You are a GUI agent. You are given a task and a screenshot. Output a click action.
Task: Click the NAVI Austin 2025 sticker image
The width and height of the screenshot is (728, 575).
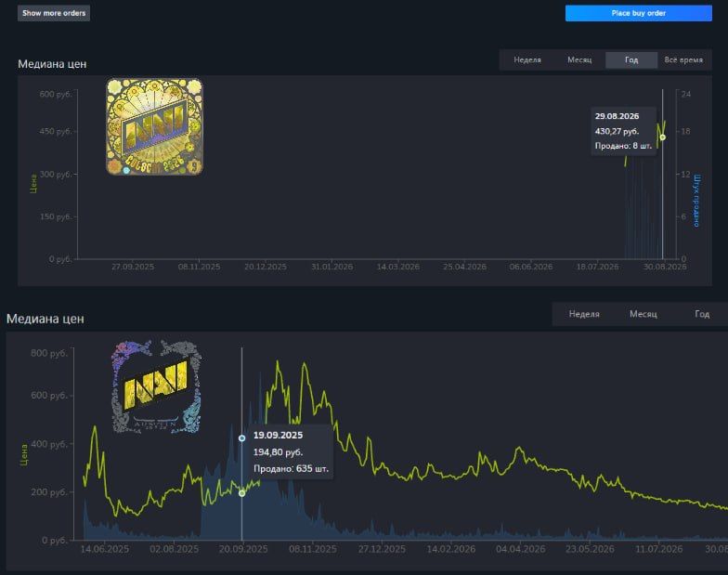pyautogui.click(x=156, y=386)
